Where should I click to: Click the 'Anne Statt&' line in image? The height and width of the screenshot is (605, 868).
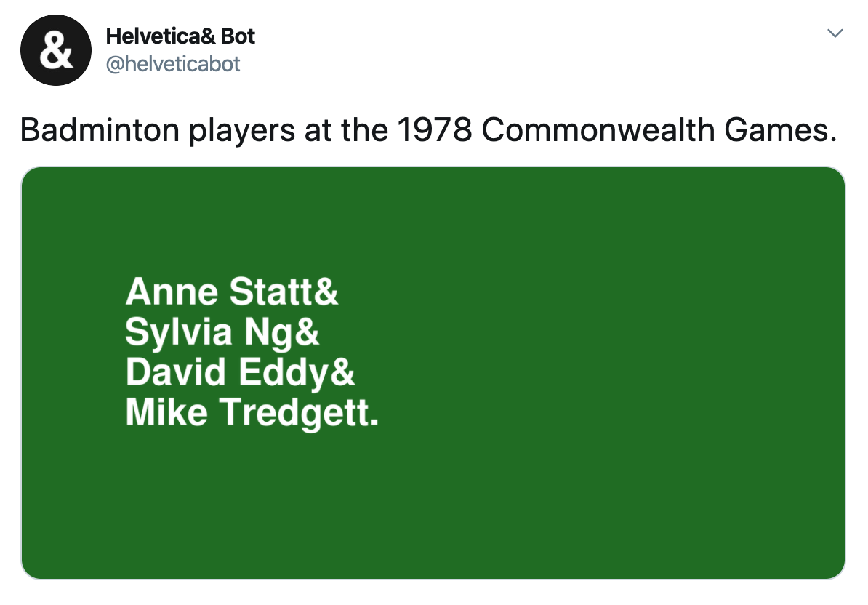pos(231,292)
